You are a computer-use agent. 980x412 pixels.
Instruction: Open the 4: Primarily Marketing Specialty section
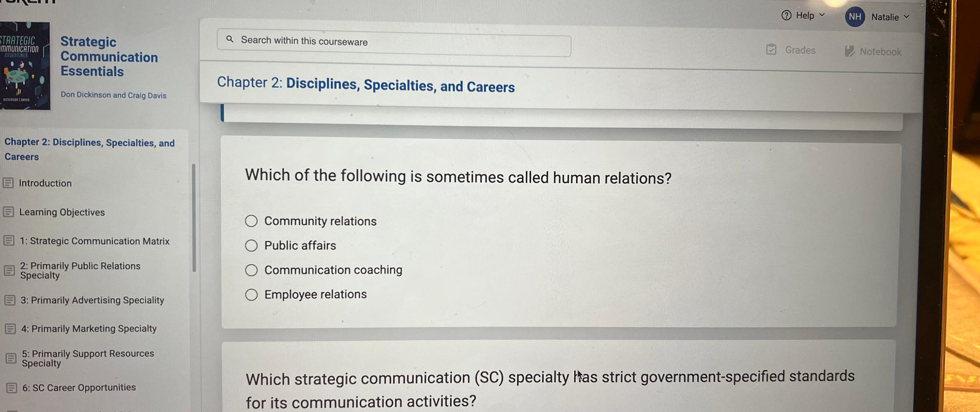(89, 328)
